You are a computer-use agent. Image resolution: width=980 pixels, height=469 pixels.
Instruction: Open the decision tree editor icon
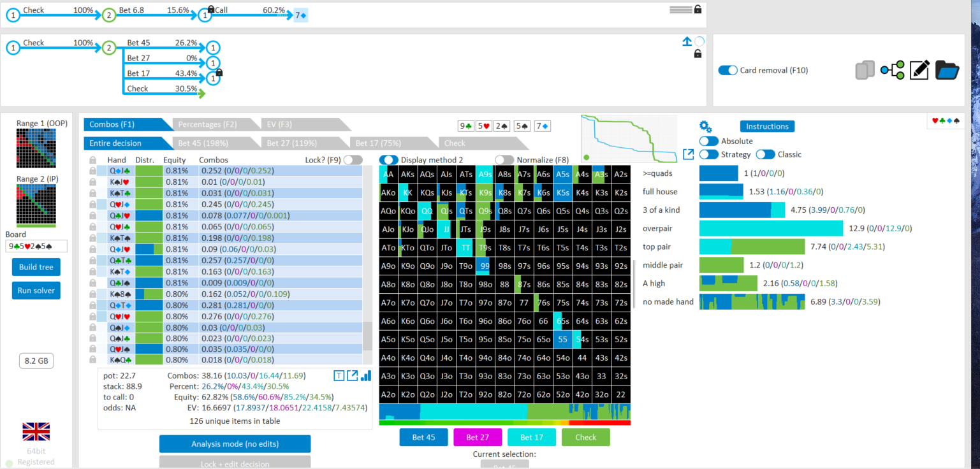click(892, 70)
